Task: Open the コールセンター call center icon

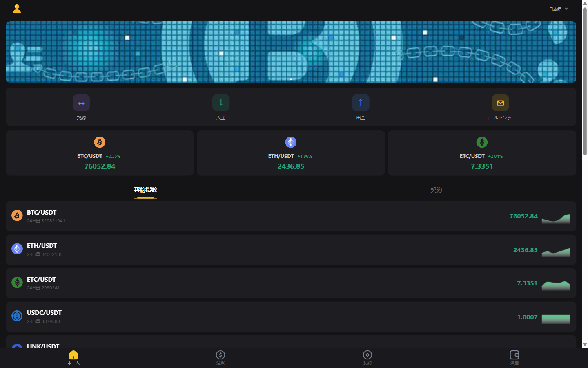Action: pyautogui.click(x=500, y=103)
